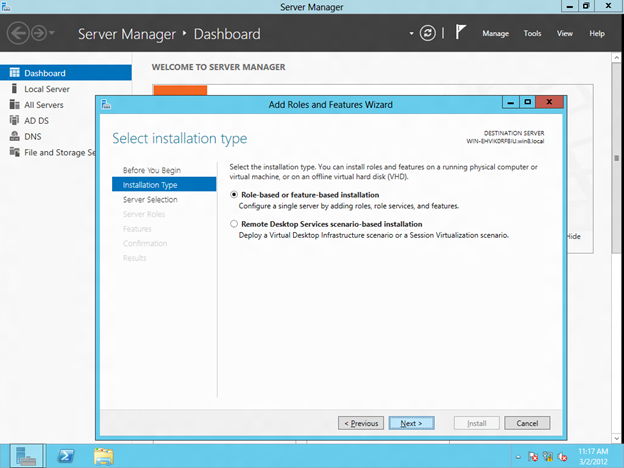
Task: Open the View menu
Action: (x=565, y=34)
